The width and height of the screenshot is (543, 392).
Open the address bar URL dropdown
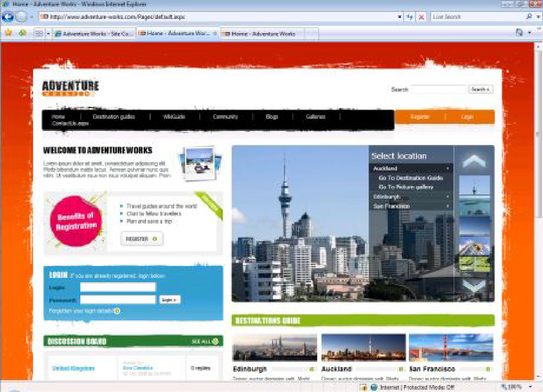click(x=400, y=17)
